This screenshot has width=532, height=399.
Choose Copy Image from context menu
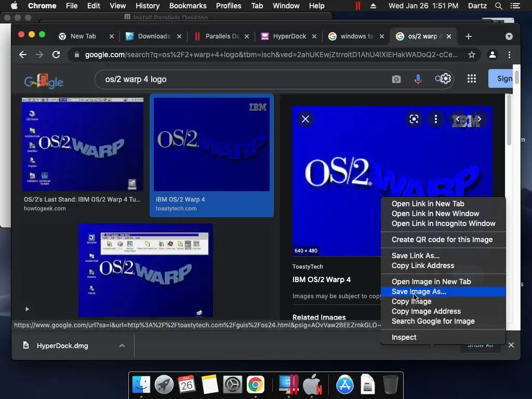pyautogui.click(x=443, y=301)
